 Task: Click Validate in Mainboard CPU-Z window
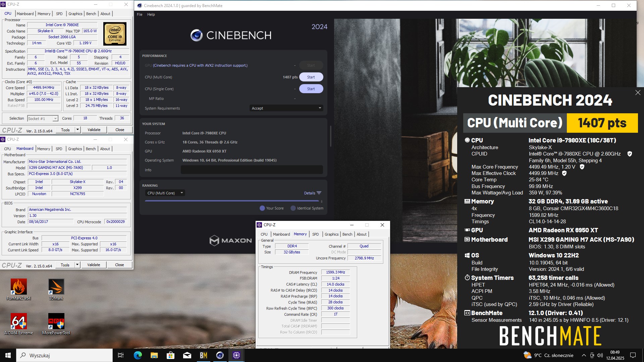point(94,265)
